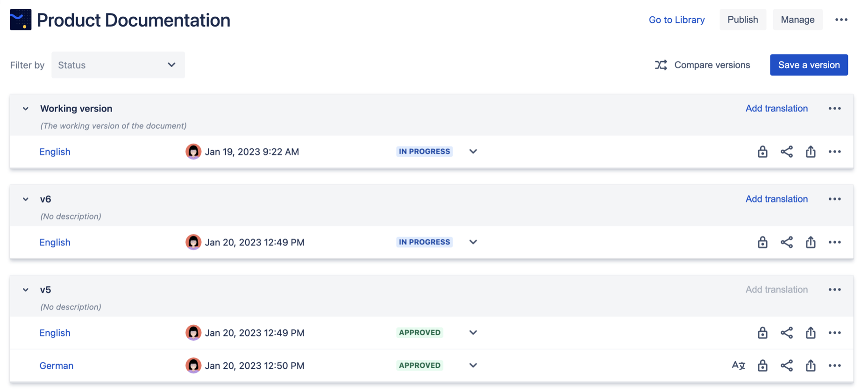Screen dimensions: 868x392
Task: Click the Publish button
Action: point(742,20)
